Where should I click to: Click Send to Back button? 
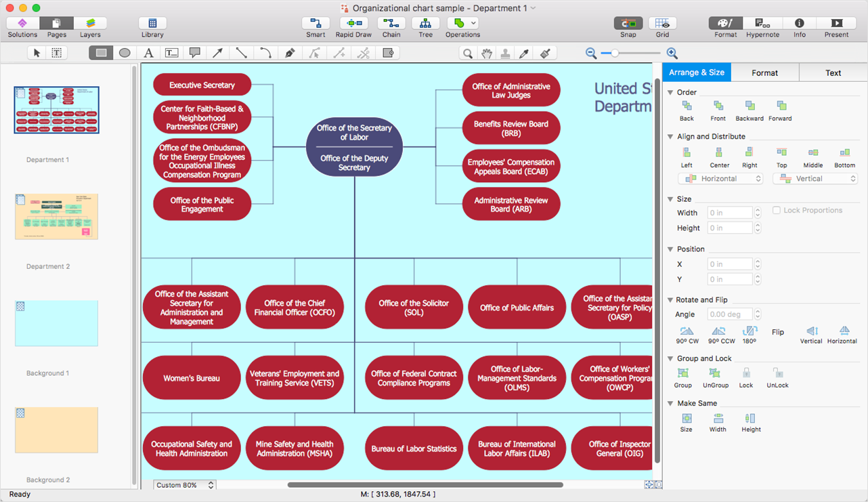[x=687, y=110]
